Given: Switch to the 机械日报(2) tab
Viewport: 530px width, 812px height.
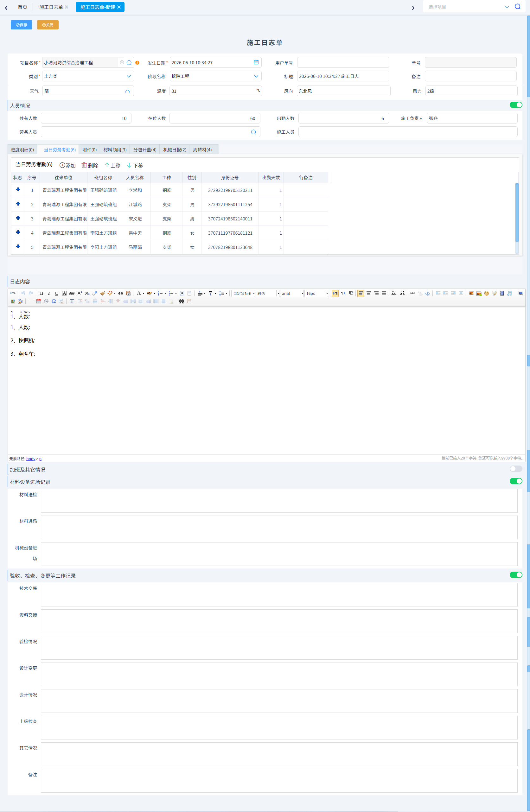Looking at the screenshot, I should (175, 150).
